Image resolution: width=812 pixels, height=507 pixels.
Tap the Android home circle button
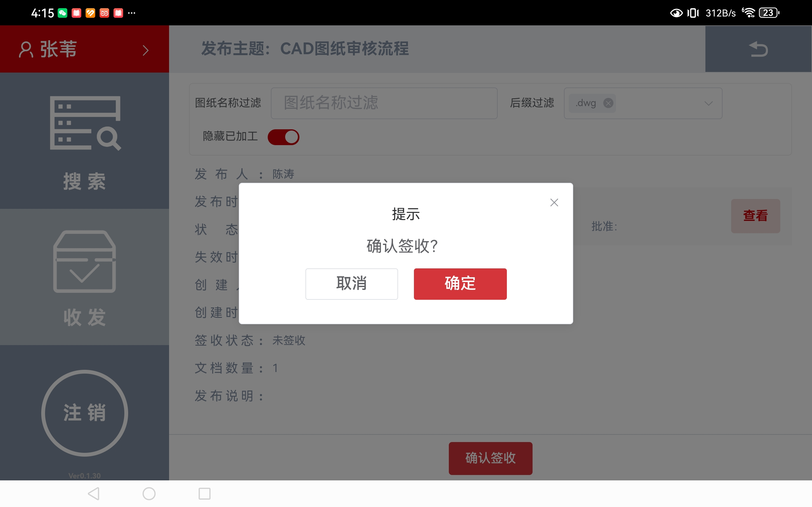tap(149, 494)
